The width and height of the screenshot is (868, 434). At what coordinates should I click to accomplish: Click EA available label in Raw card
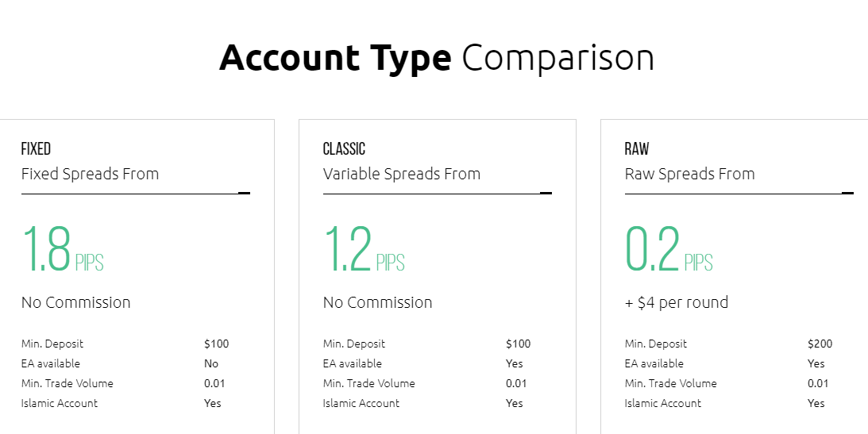click(x=654, y=363)
